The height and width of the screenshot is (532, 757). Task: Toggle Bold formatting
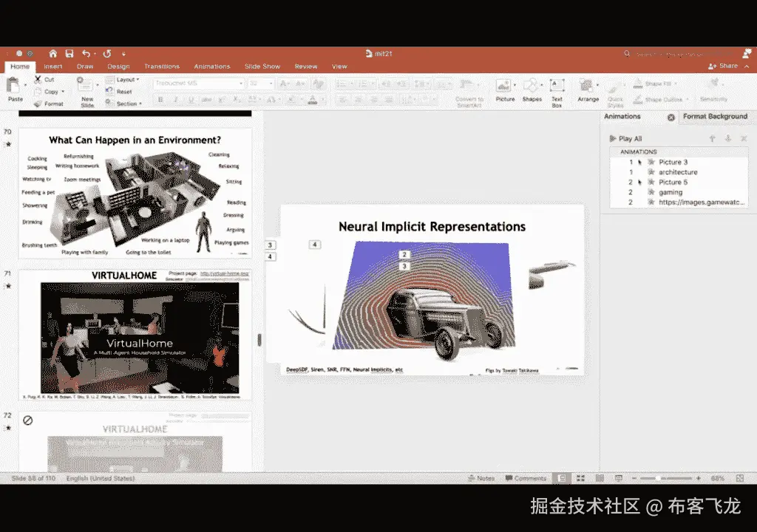tap(160, 100)
